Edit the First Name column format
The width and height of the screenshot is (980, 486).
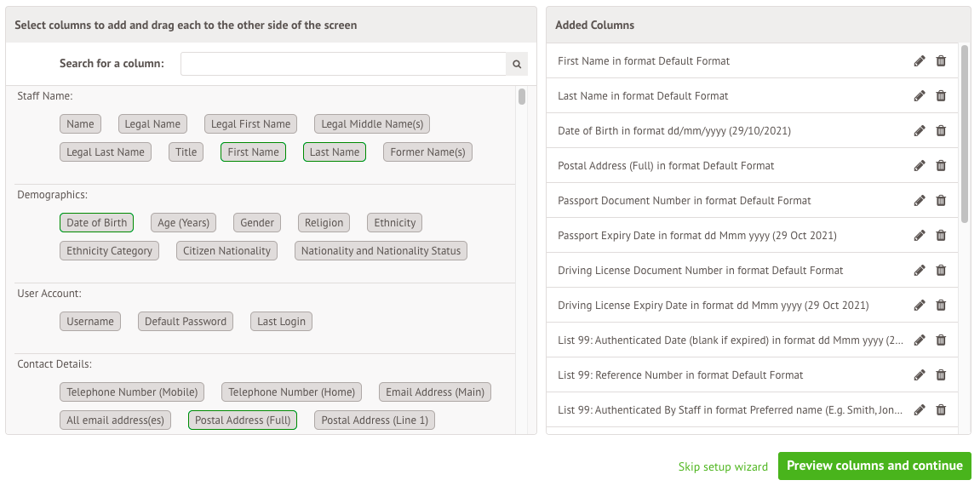pos(920,61)
